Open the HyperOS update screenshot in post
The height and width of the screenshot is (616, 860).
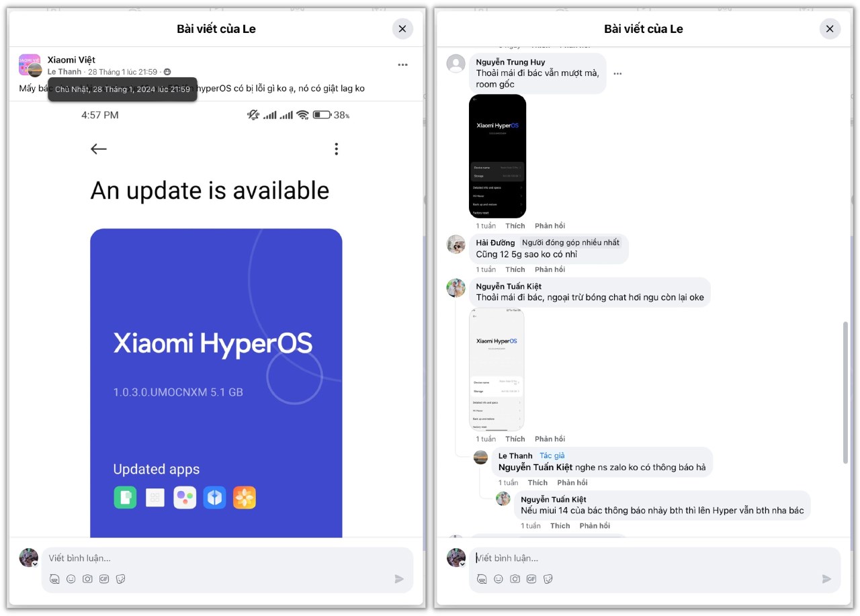point(216,320)
